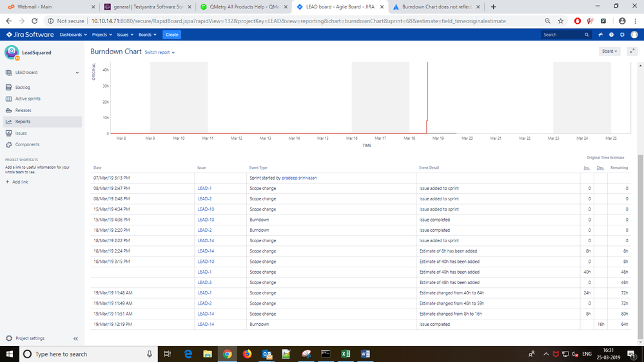Open Chrome menu three dots
Image resolution: width=644 pixels, height=362 pixels.
pos(635,21)
